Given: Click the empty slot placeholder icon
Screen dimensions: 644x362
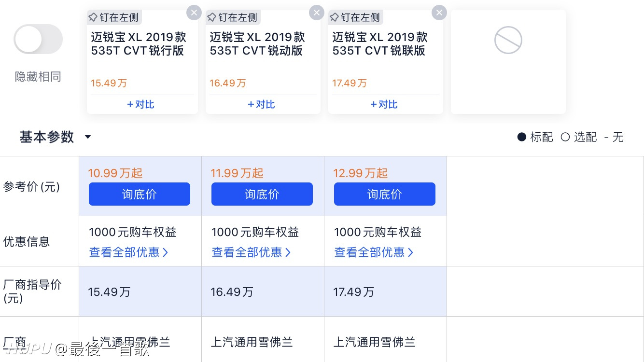Looking at the screenshot, I should pyautogui.click(x=508, y=40).
